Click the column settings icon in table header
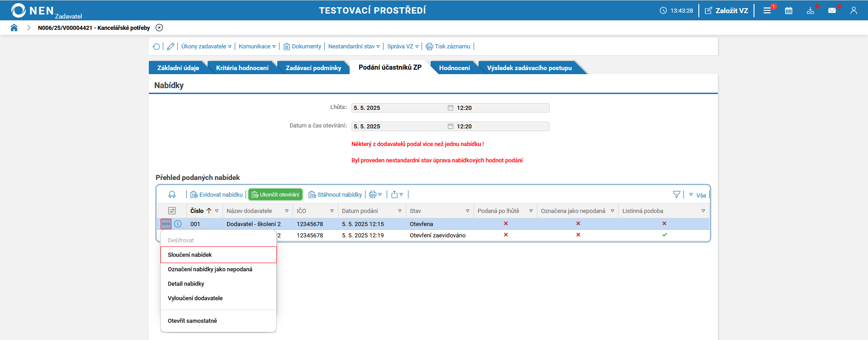This screenshot has width=868, height=340. click(172, 211)
